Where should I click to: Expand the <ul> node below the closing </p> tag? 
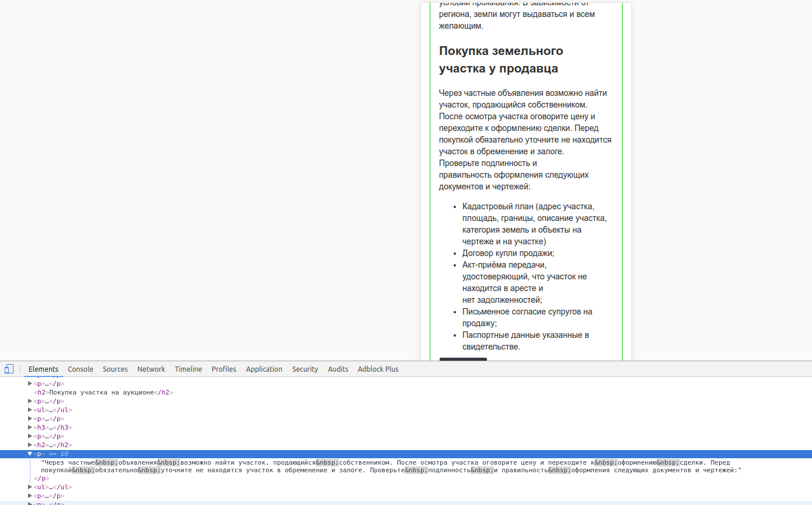[30, 487]
